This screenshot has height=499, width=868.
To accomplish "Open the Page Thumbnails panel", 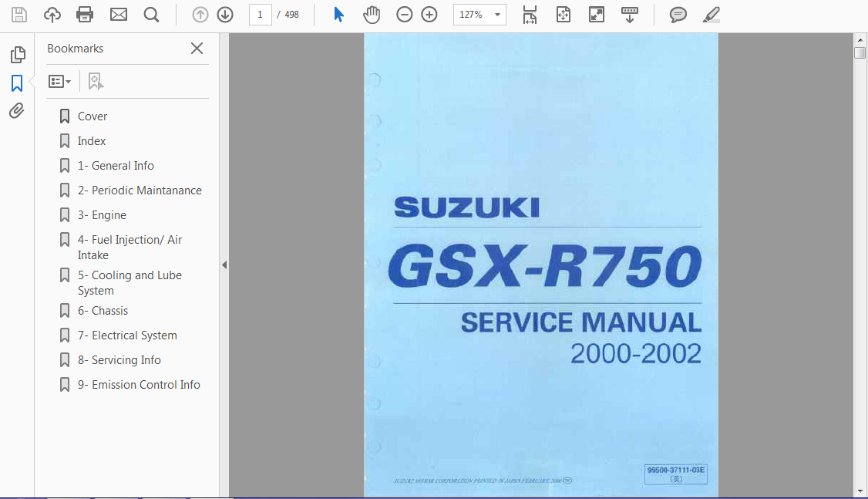I will click(x=18, y=54).
